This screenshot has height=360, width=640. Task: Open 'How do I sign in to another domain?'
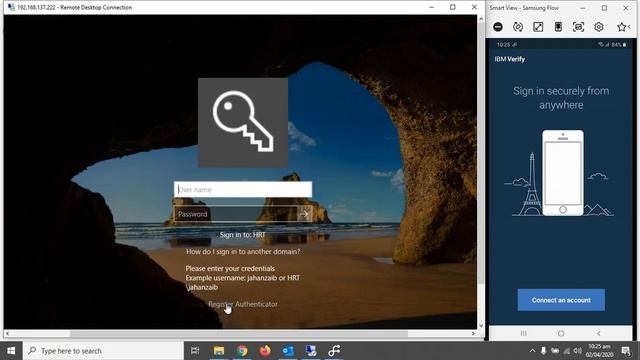(243, 251)
